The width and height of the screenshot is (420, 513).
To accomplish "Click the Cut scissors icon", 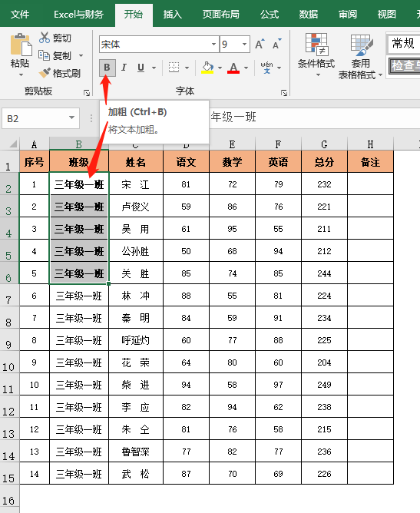I will (x=45, y=38).
